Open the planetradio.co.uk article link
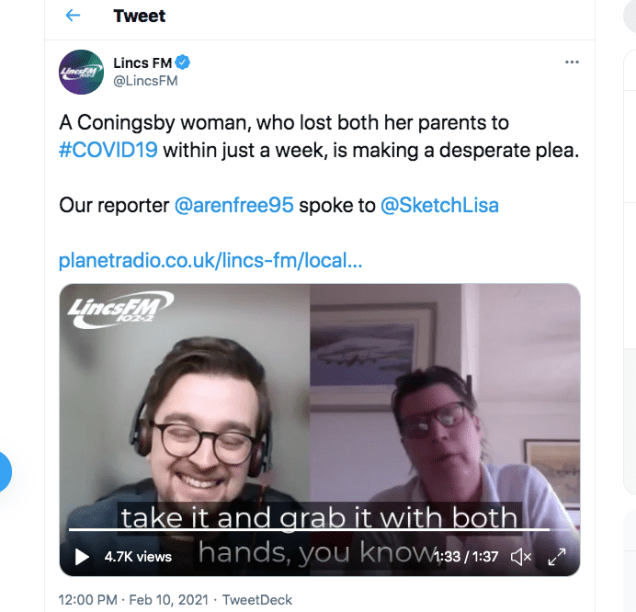This screenshot has width=636, height=612. 210,260
